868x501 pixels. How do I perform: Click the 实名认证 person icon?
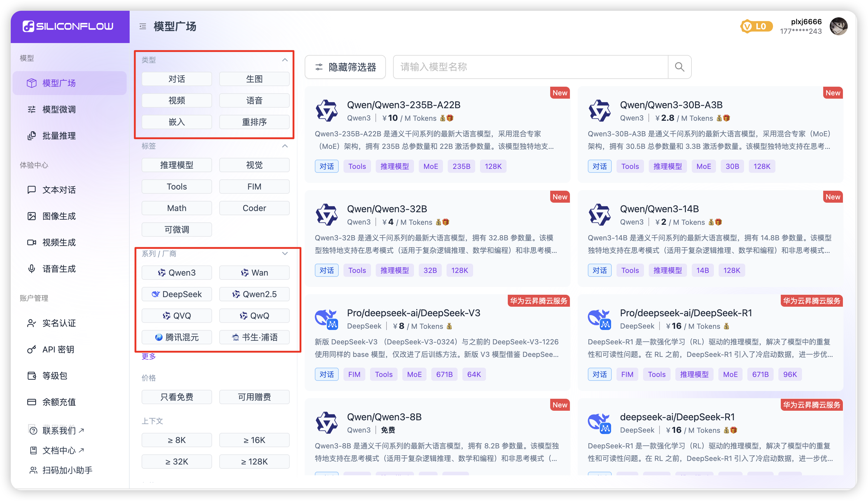click(x=32, y=323)
